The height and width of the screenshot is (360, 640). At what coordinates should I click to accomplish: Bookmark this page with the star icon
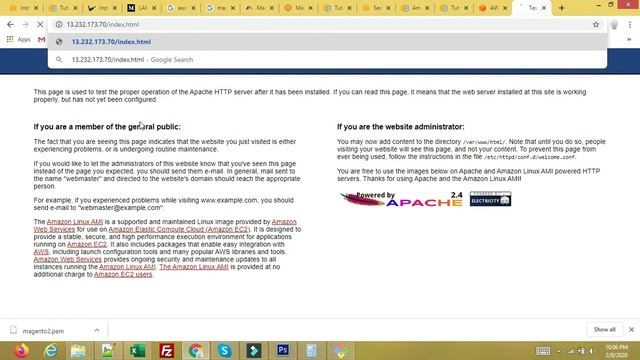tap(596, 24)
